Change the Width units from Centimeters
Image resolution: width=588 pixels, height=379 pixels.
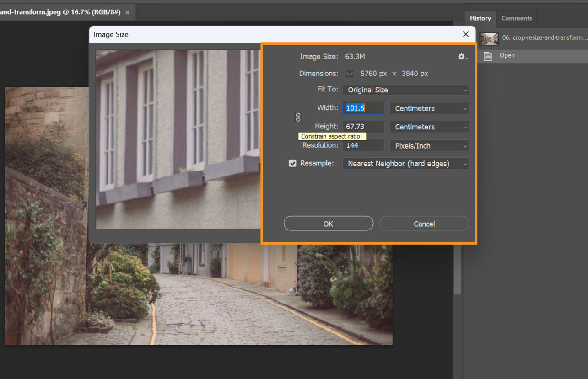click(429, 108)
